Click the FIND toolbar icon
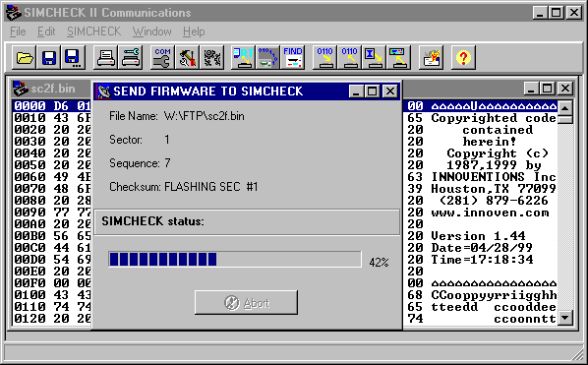This screenshot has width=588, height=365. 292,57
